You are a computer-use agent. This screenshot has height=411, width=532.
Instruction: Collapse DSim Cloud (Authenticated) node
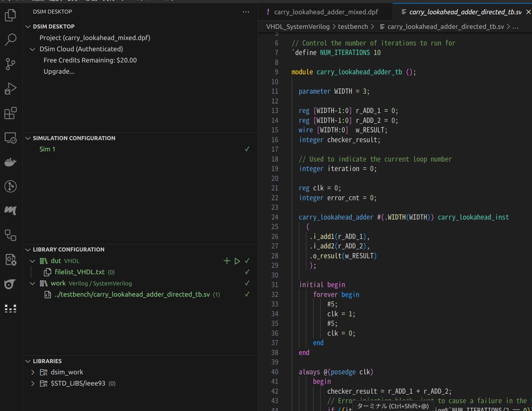[33, 49]
